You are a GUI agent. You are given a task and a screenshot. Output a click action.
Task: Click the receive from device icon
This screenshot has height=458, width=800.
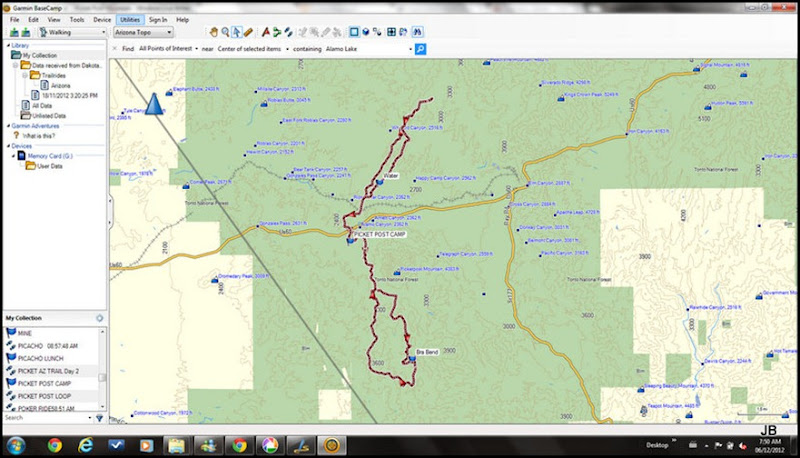coord(26,33)
